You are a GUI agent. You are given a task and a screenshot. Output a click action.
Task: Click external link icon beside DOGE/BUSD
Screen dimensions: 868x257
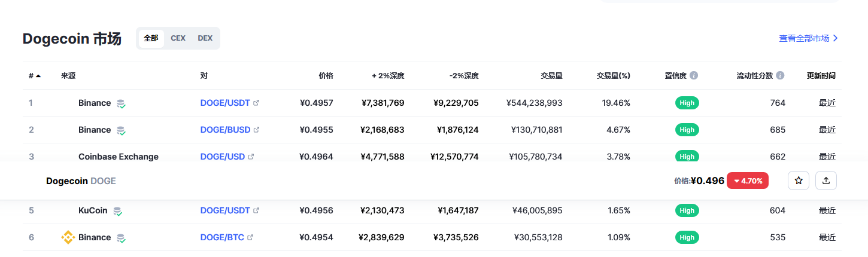tap(257, 130)
